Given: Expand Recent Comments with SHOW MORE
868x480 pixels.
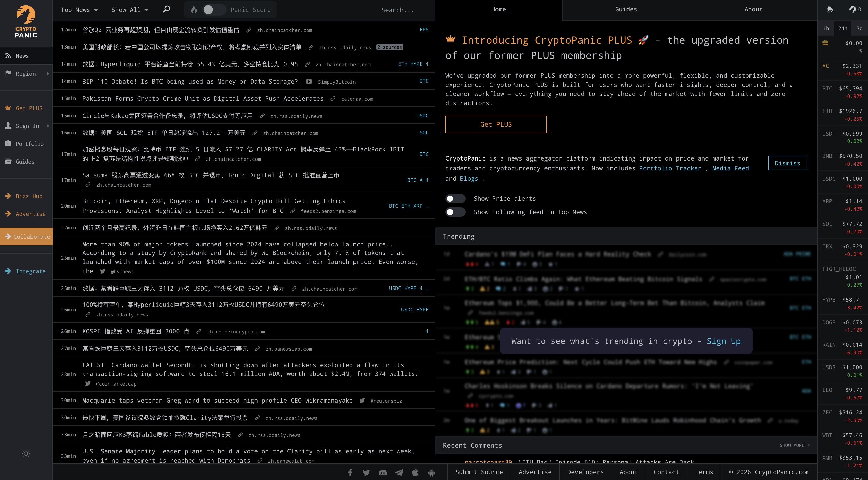Looking at the screenshot, I should (x=795, y=445).
